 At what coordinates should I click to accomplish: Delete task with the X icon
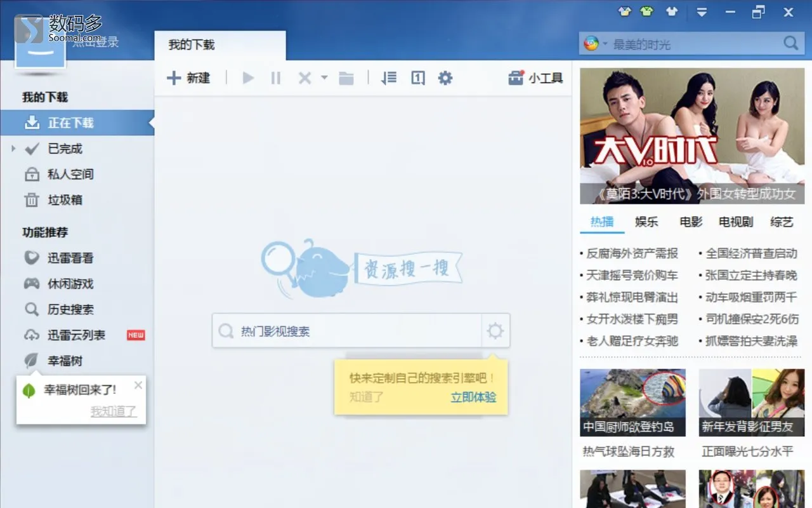coord(304,78)
